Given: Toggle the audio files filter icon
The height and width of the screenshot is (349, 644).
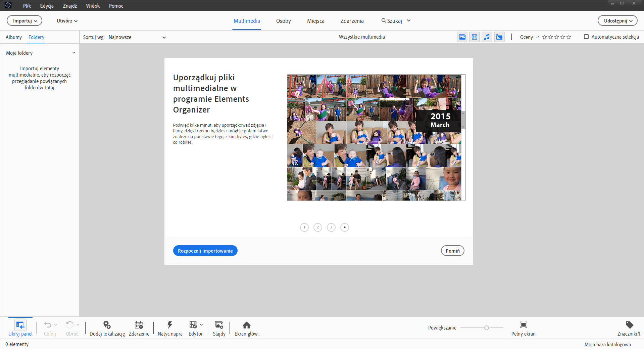Looking at the screenshot, I should point(487,37).
